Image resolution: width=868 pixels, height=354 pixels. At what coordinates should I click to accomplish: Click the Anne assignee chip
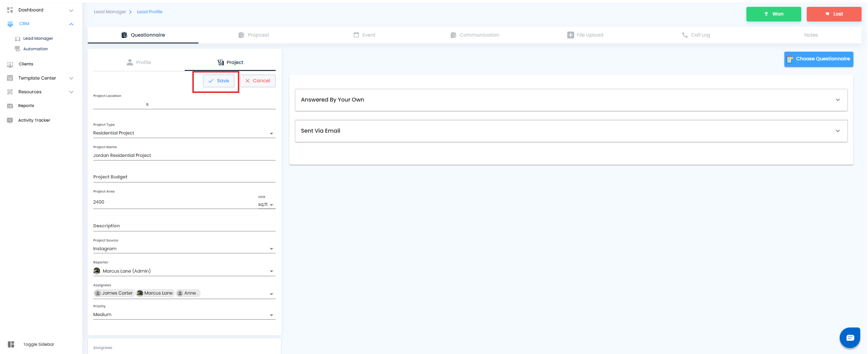pos(188,293)
